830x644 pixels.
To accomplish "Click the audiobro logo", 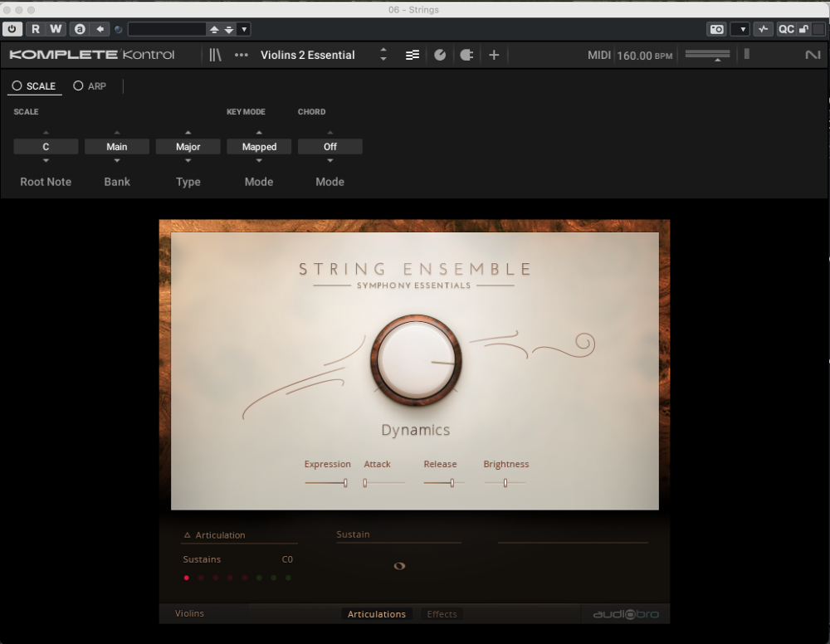I will pyautogui.click(x=626, y=614).
